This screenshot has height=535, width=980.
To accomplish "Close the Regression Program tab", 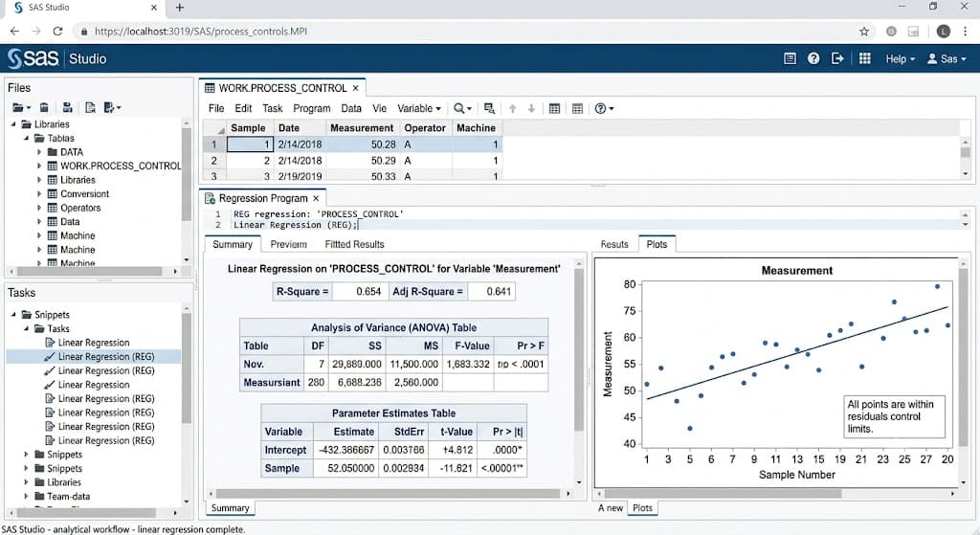I will [316, 198].
